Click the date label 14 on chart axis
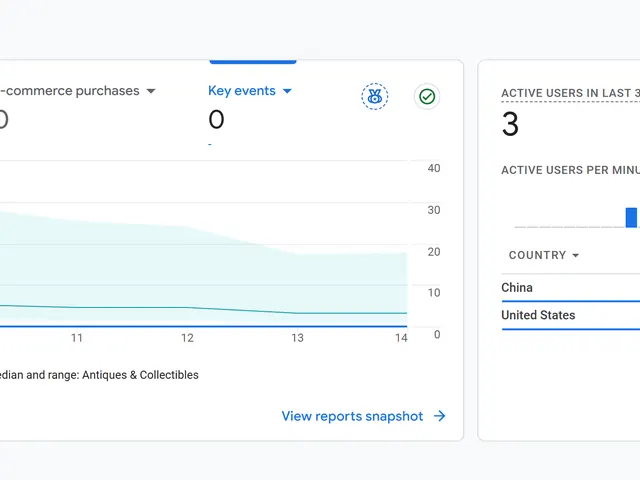The height and width of the screenshot is (480, 640). 401,338
